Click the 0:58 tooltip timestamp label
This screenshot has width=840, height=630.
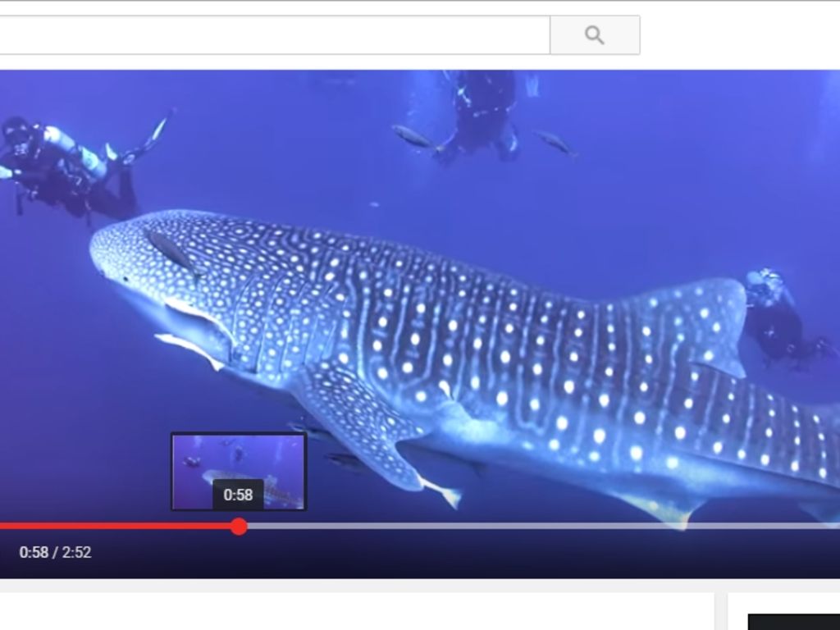tap(238, 495)
